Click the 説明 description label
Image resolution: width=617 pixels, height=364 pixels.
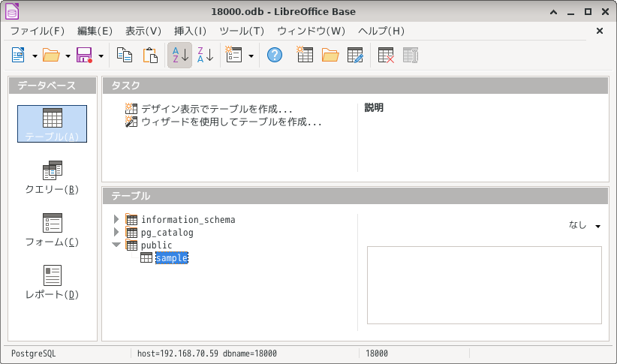pos(374,108)
